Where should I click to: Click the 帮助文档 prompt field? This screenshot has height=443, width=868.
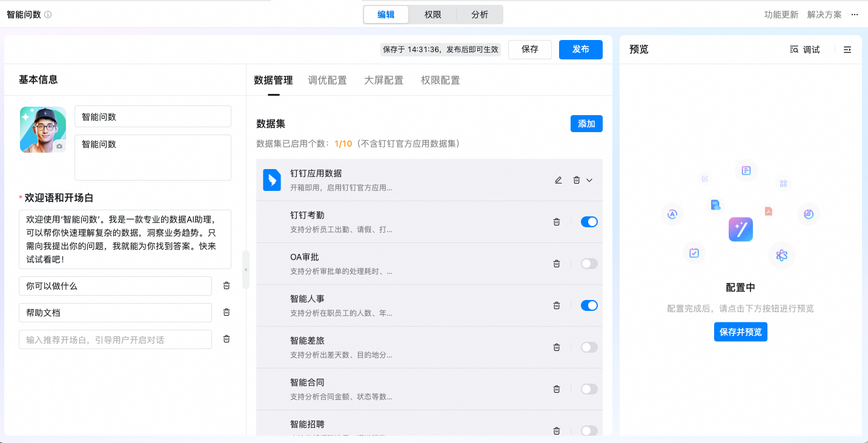coord(115,313)
